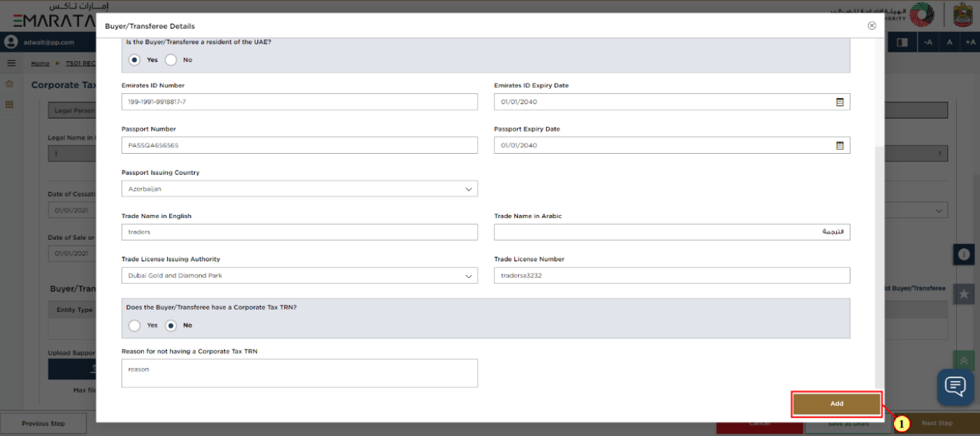980x436 pixels.
Task: Click the Trade Name in Arabic field
Action: [x=672, y=232]
